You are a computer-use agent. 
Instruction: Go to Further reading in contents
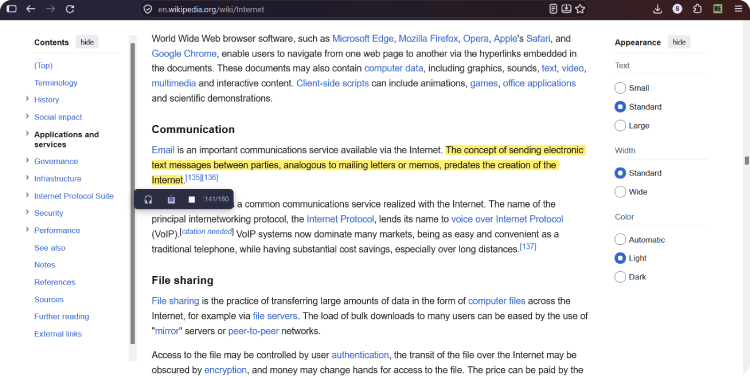pyautogui.click(x=62, y=316)
